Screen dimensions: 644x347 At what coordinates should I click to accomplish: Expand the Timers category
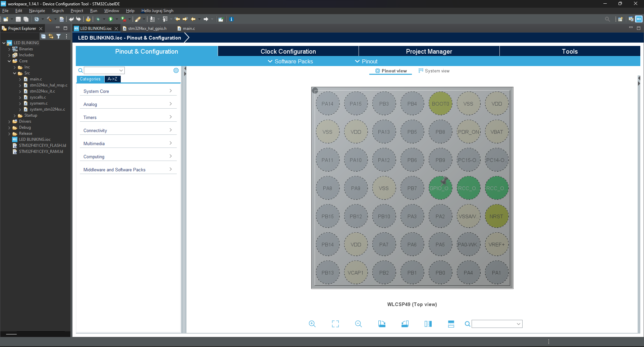click(128, 117)
